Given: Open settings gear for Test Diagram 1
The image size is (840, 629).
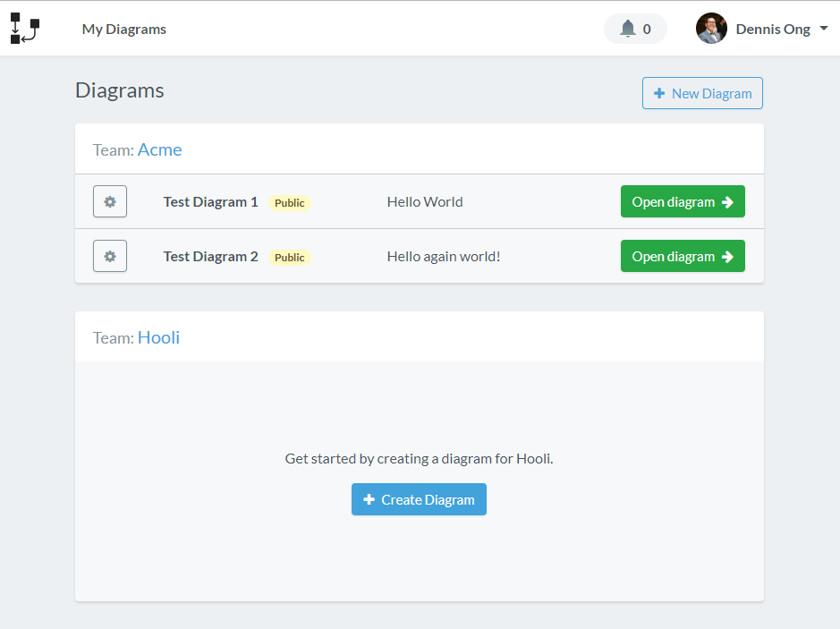Looking at the screenshot, I should (109, 201).
